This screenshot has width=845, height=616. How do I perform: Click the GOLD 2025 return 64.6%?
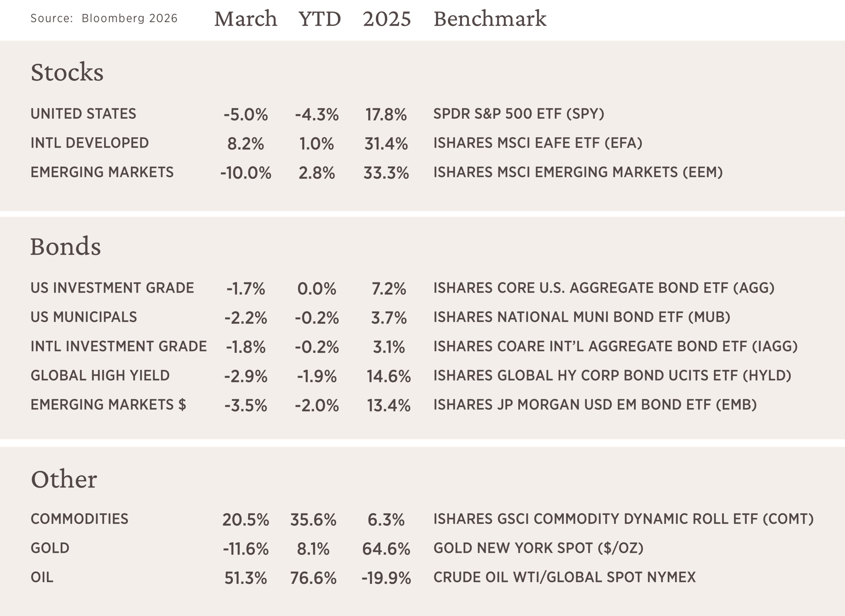click(386, 549)
